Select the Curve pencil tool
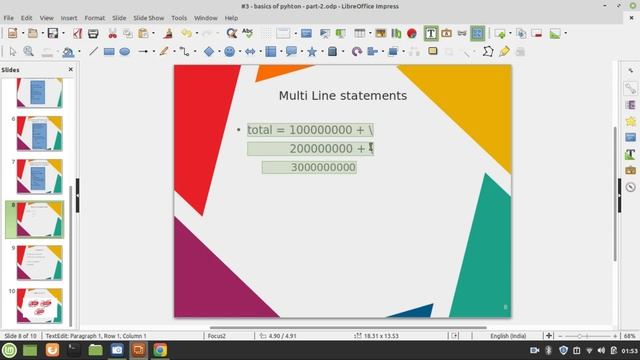Viewport: 640px width, 360px height. pyautogui.click(x=164, y=51)
